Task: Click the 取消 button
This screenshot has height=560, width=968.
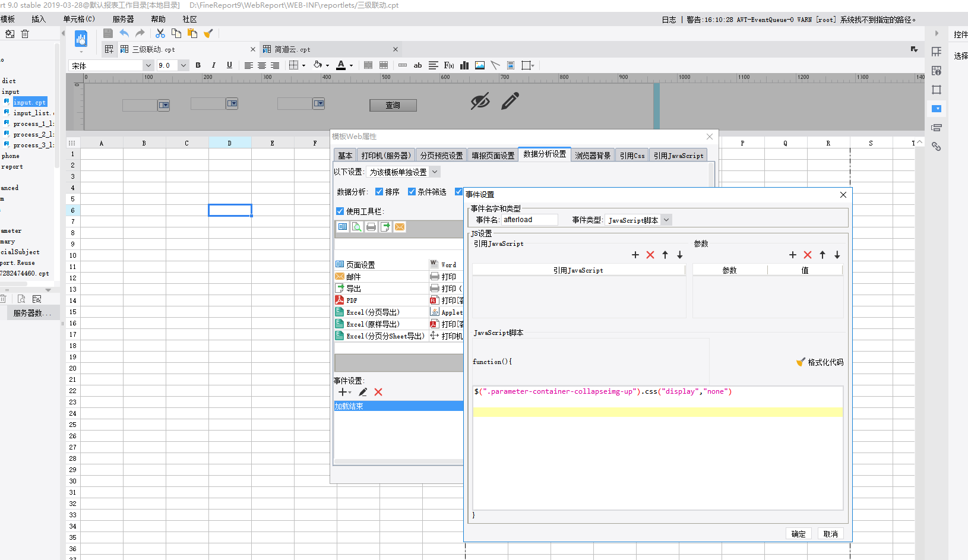Action: click(x=830, y=534)
